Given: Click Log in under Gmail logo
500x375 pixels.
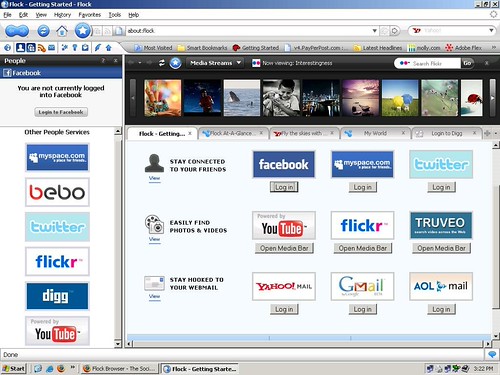Looking at the screenshot, I should coord(363,309).
